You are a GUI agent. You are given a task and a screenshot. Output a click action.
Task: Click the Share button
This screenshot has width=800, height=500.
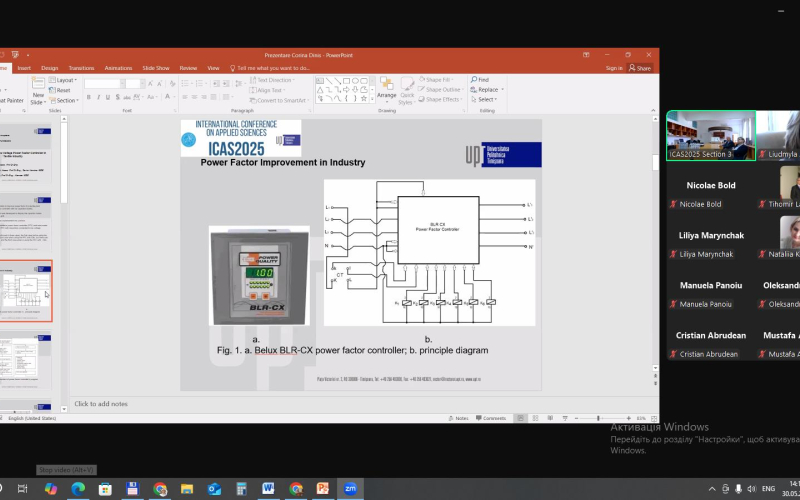(x=640, y=68)
